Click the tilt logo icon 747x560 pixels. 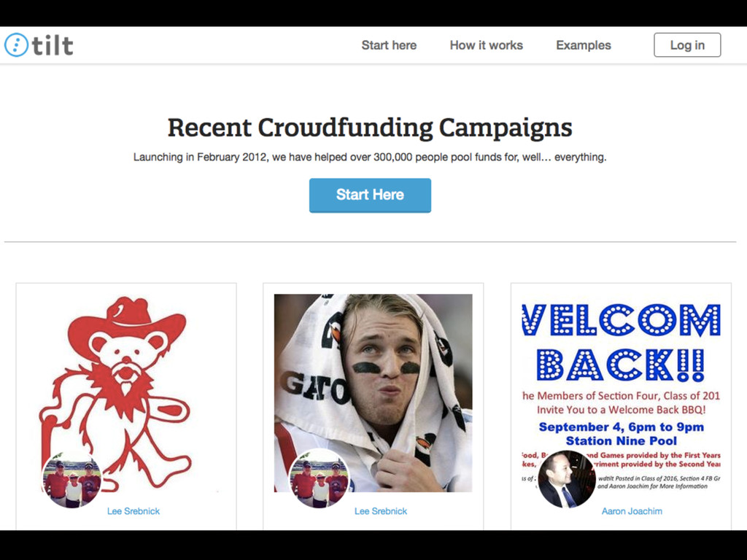[x=16, y=45]
